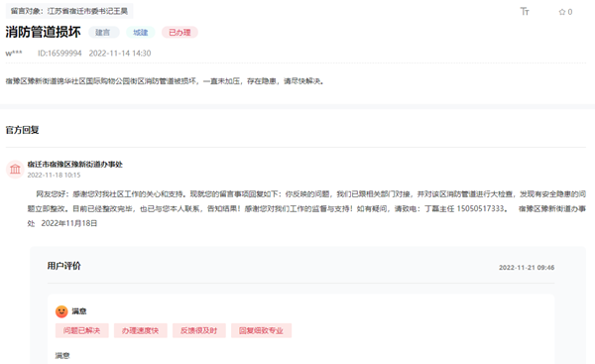Click the government building avatar icon
Screen dimensions: 595x364
tap(15, 169)
